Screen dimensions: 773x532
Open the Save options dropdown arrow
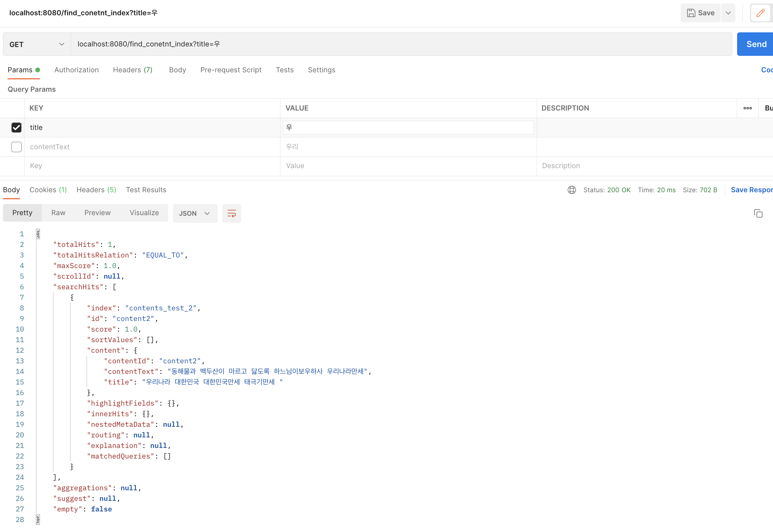728,13
